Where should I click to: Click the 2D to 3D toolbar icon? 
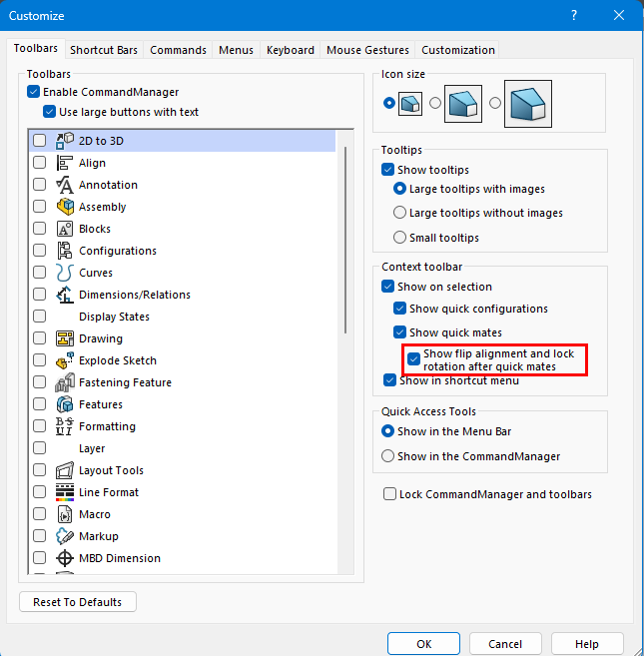tap(65, 141)
